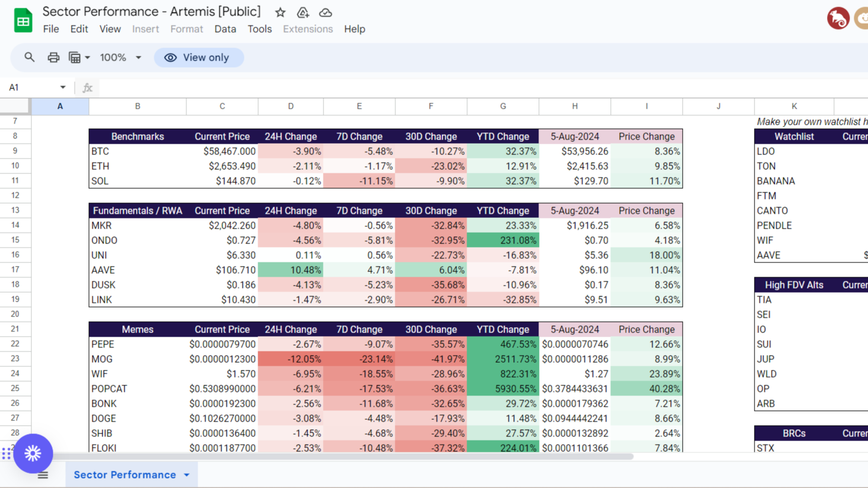Image resolution: width=868 pixels, height=488 pixels.
Task: Open the Tools menu
Action: [x=259, y=29]
